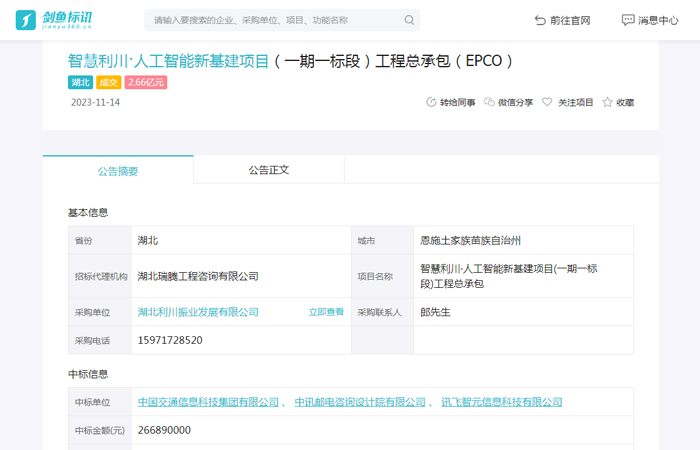This screenshot has height=450, width=700.
Task: Open 讯飞智元信息科技有限公司 link
Action: (502, 402)
